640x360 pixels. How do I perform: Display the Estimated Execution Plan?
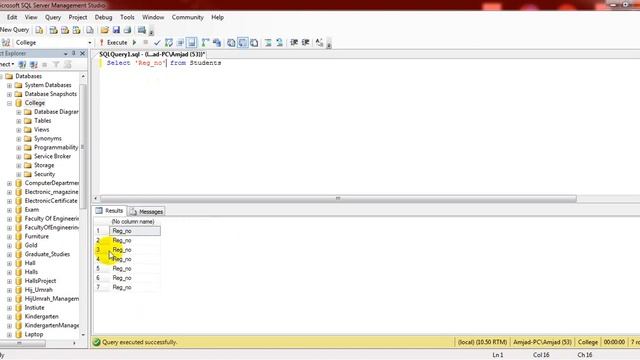[x=169, y=42]
